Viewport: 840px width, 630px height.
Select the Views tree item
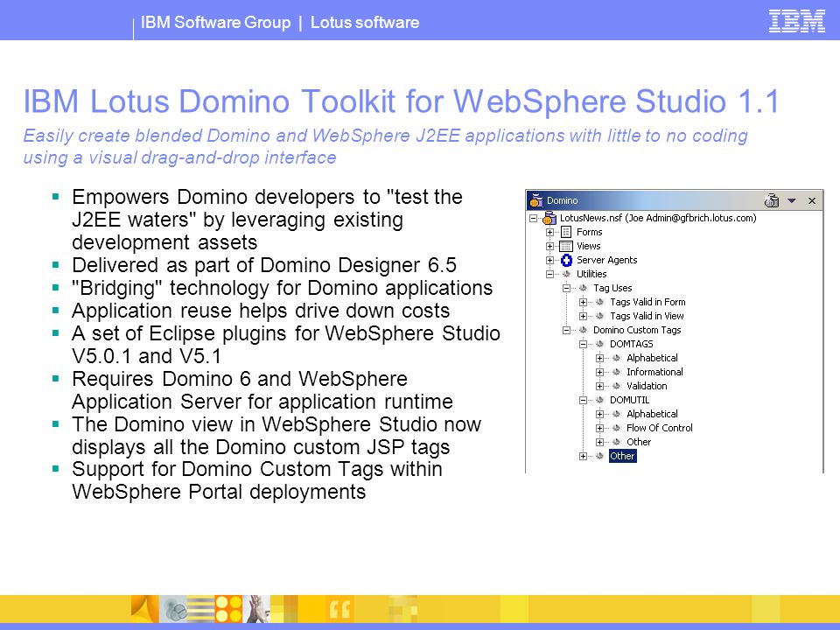588,246
